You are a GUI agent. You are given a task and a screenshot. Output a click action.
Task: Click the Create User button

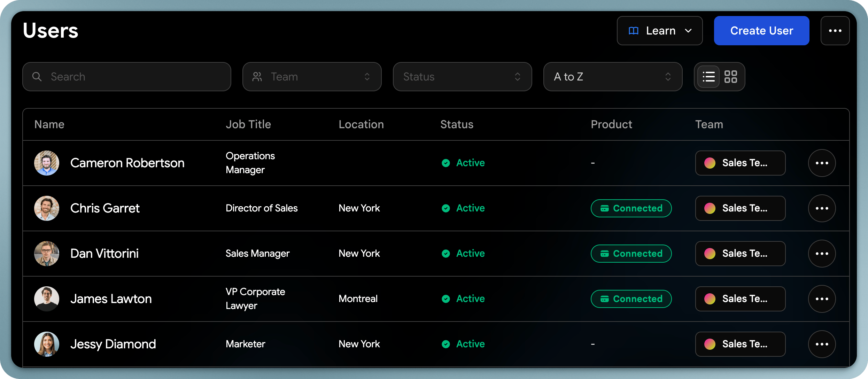click(x=761, y=31)
